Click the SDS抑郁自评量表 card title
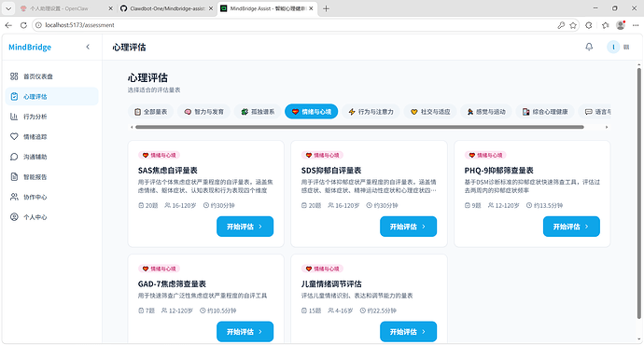This screenshot has height=345, width=644. tap(331, 171)
